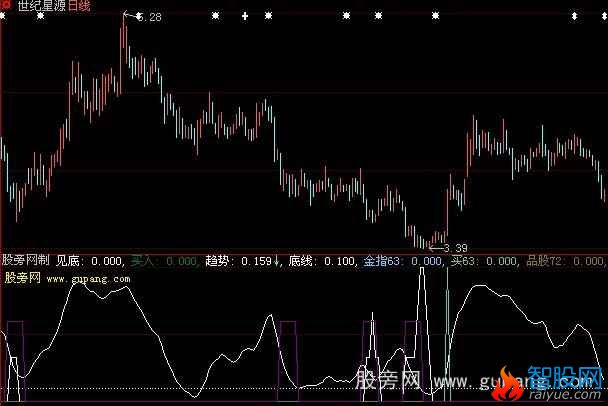Click the 底线: 0.100 indicator value
Image resolution: width=608 pixels, height=406 pixels.
pyautogui.click(x=323, y=261)
